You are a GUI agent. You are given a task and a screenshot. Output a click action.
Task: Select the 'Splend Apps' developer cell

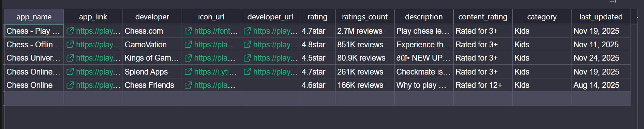(x=152, y=72)
